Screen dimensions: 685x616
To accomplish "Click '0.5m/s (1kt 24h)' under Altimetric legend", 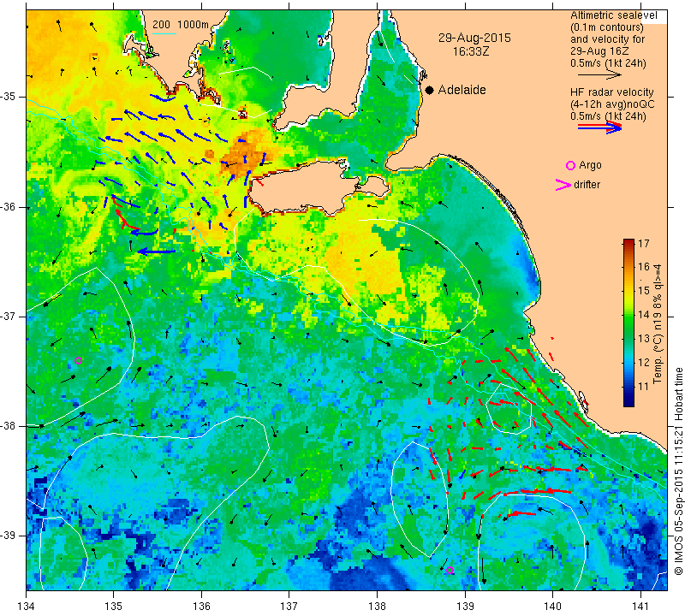I will click(608, 63).
